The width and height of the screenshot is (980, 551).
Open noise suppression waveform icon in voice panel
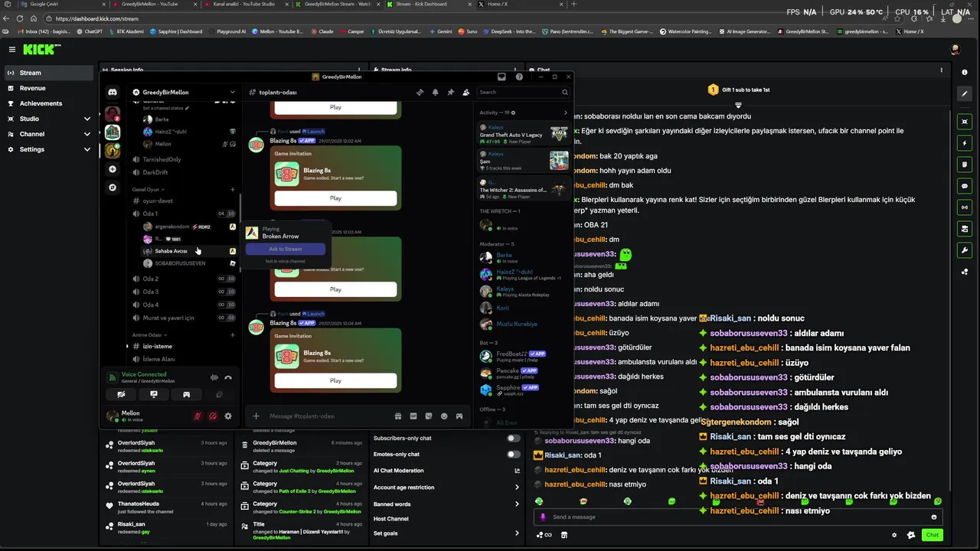coord(214,377)
